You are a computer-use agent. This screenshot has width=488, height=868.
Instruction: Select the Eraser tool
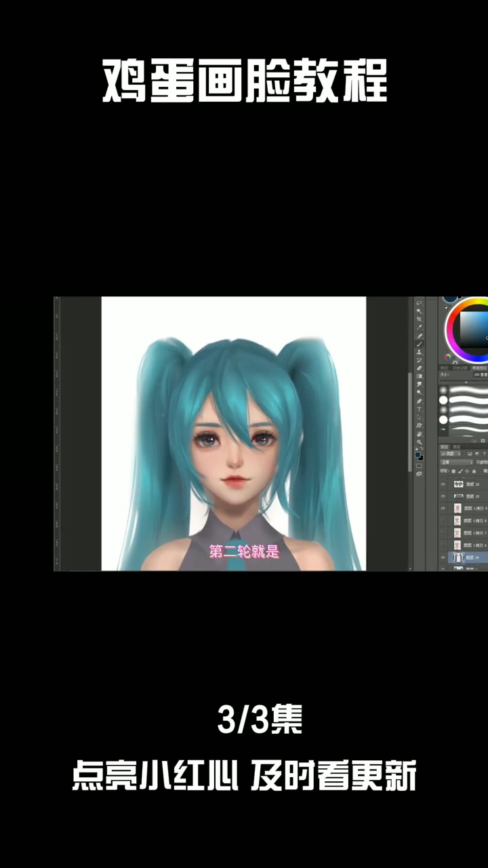click(420, 368)
